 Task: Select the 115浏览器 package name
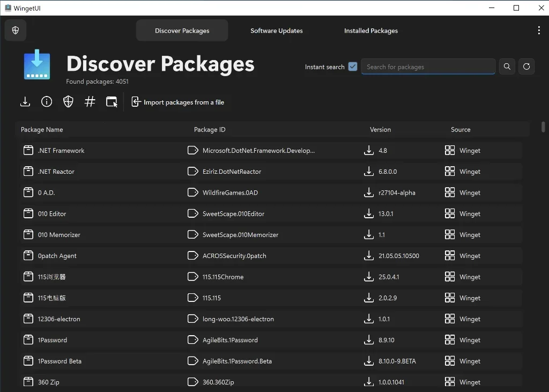pyautogui.click(x=51, y=277)
